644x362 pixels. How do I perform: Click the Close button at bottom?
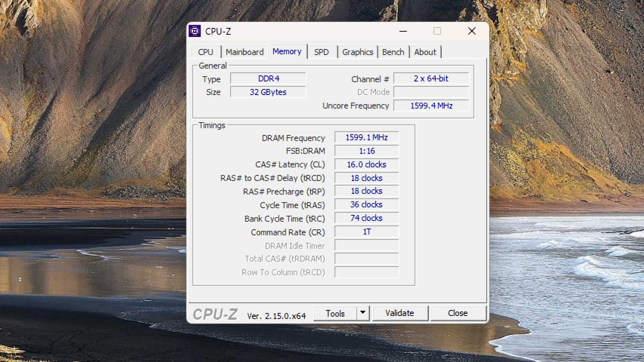458,313
